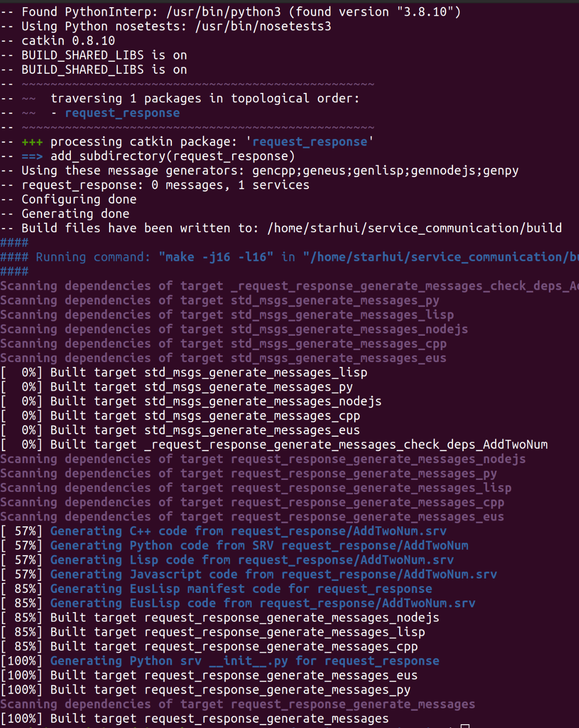
Task: Click build path /home/starhui/service_communication/build
Action: coord(414,228)
